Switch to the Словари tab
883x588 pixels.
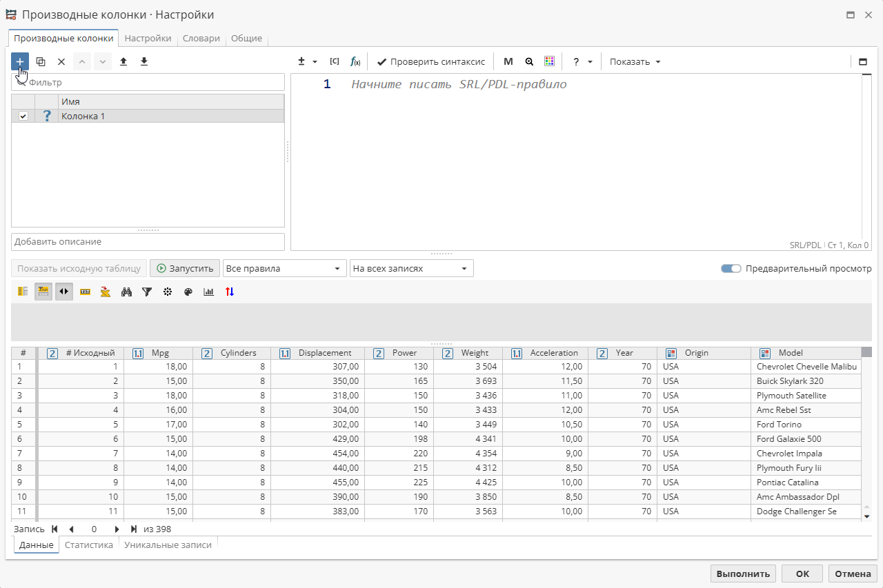pyautogui.click(x=201, y=39)
